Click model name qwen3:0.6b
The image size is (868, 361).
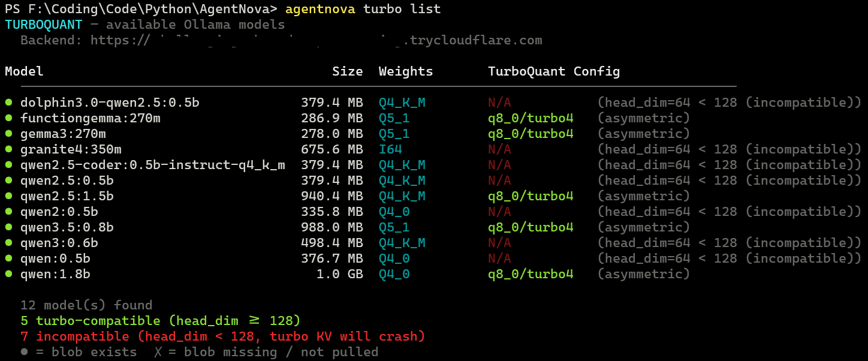click(59, 243)
